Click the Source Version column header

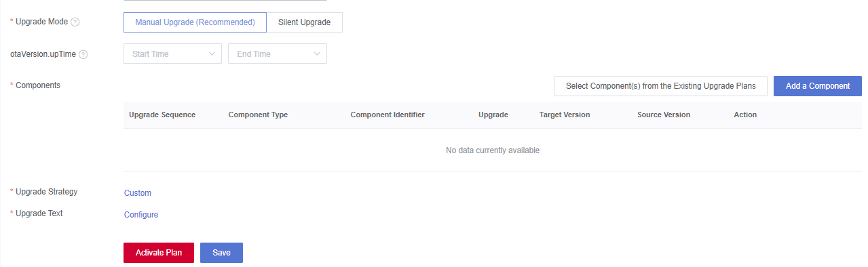(x=664, y=115)
